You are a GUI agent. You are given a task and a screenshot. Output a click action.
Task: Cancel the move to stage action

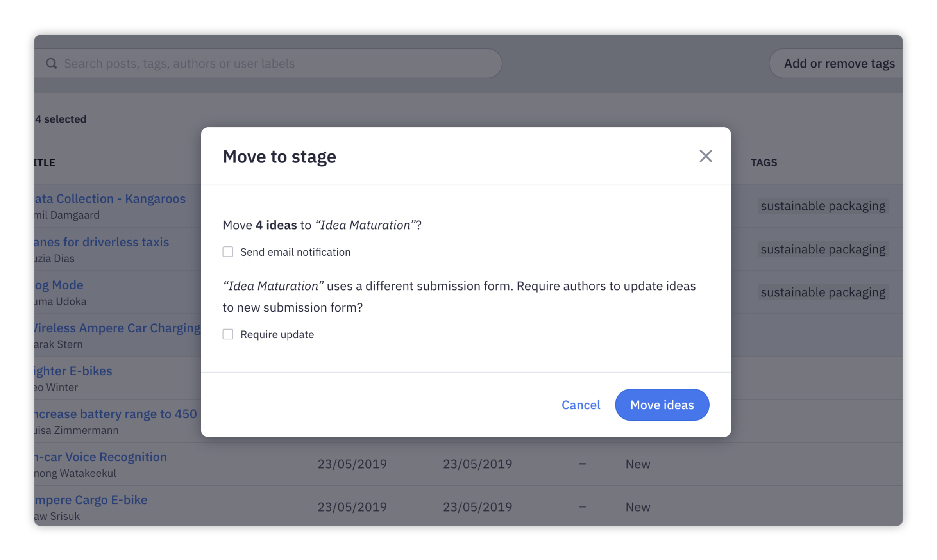pos(581,405)
